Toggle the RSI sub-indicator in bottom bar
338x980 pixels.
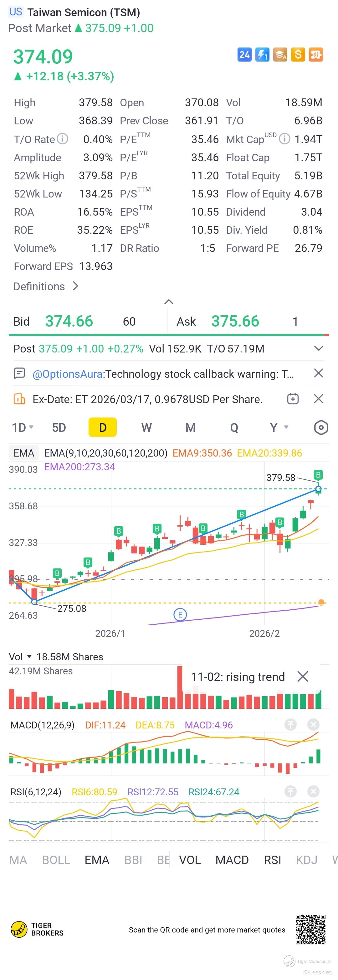coord(273,860)
